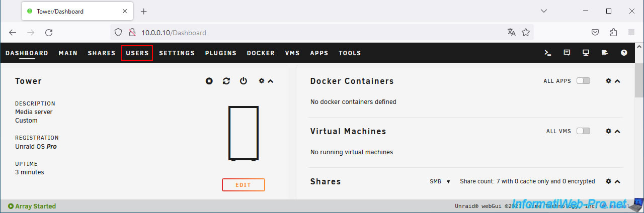Click the stop array icon in Tower panel
This screenshot has height=213, width=644.
tap(209, 81)
